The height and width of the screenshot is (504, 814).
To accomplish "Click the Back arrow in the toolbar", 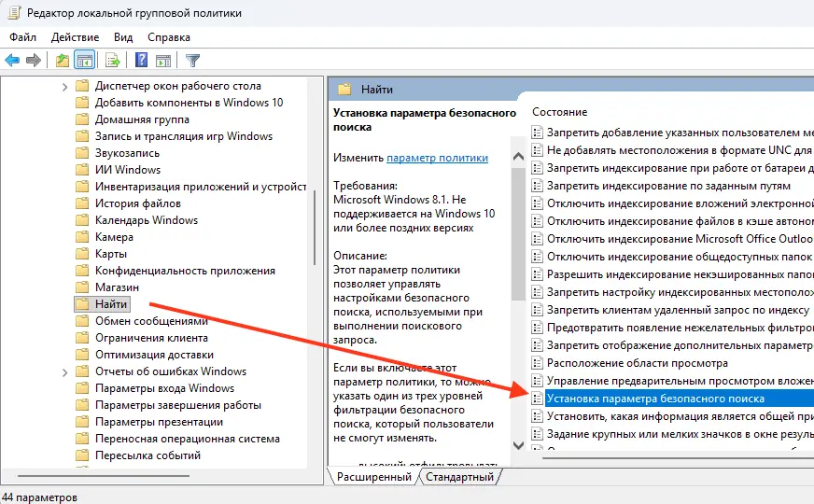I will point(12,61).
